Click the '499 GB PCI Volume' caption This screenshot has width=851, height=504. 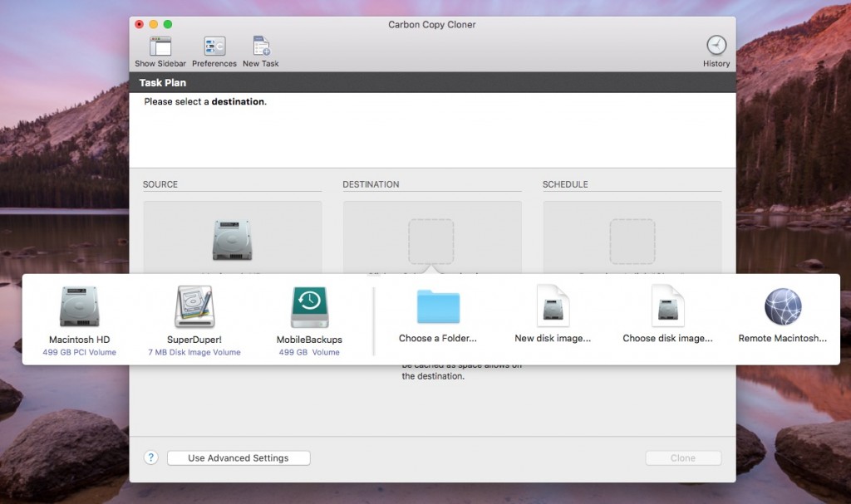(x=79, y=352)
